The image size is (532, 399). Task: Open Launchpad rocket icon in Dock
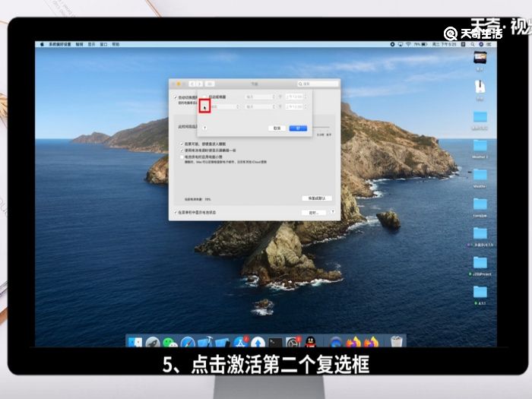click(153, 342)
